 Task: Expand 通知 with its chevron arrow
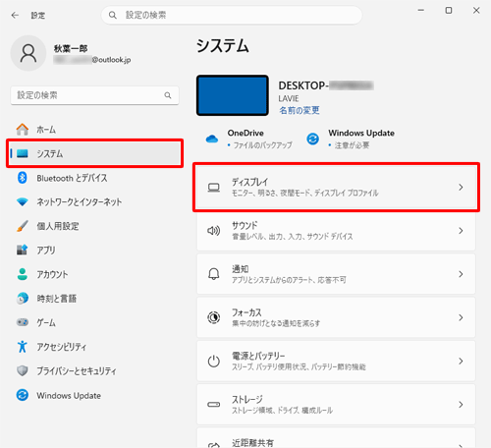click(461, 274)
